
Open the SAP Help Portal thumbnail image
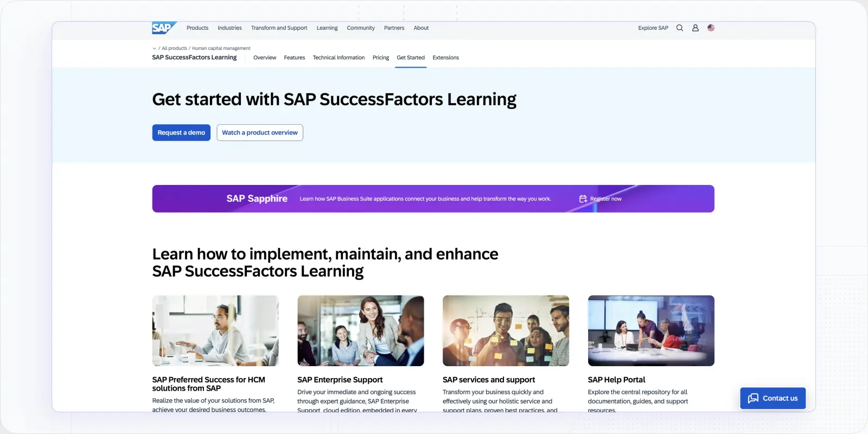[650, 331]
